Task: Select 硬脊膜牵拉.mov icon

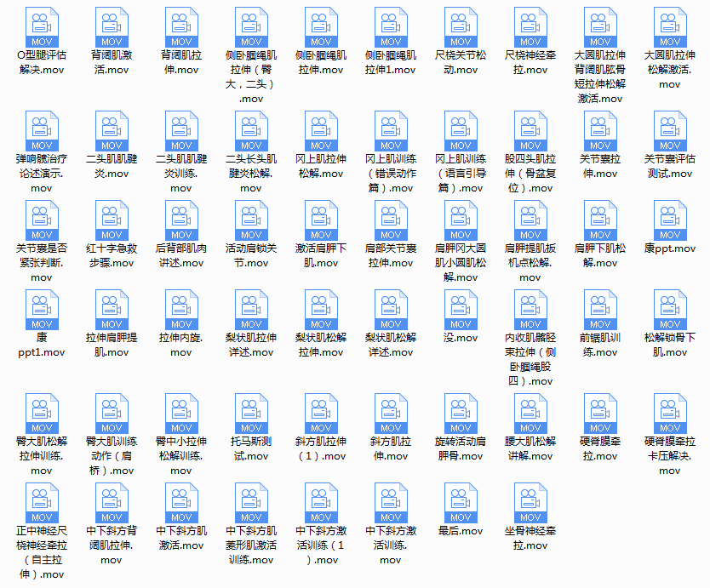Action: (600, 414)
